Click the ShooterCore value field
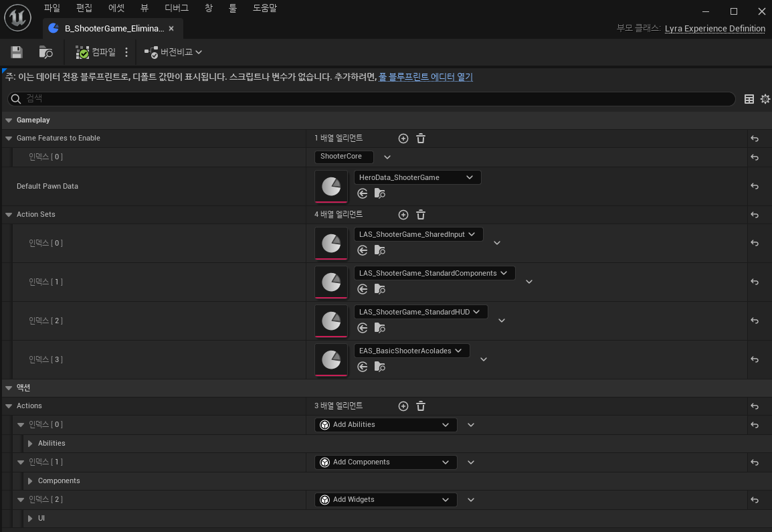Screen dimensions: 772x532 point(344,157)
